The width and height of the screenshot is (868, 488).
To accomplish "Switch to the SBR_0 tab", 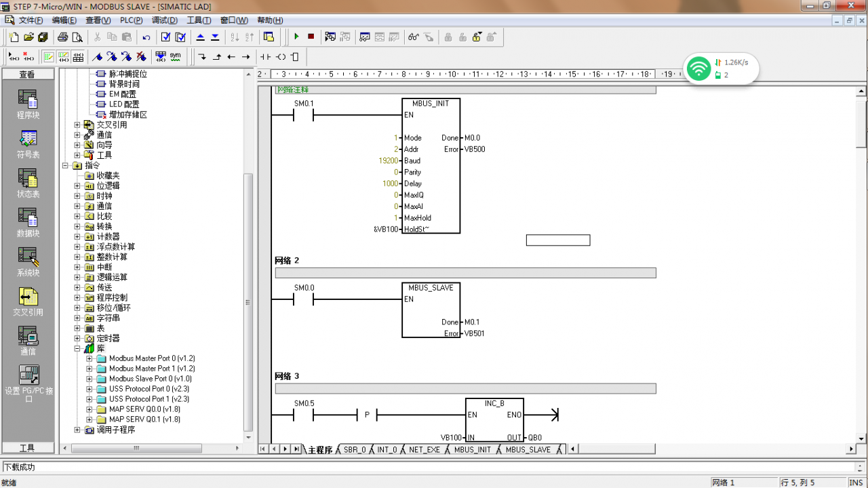I will click(355, 449).
